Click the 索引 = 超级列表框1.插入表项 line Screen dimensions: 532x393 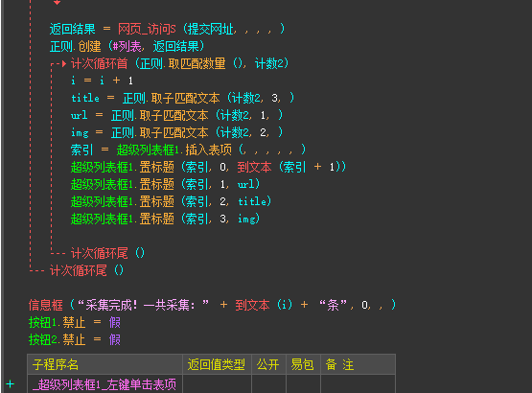(188, 150)
